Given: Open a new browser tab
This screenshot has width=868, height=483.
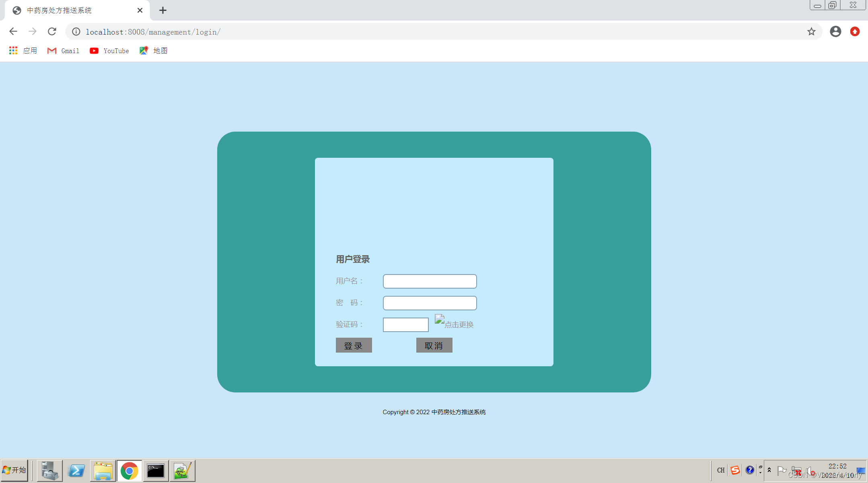Looking at the screenshot, I should pyautogui.click(x=162, y=10).
